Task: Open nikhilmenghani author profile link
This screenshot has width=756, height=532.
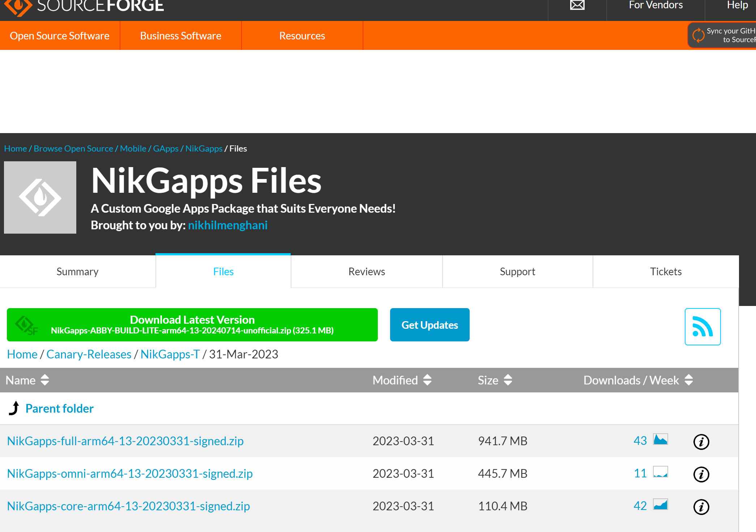Action: pos(228,225)
